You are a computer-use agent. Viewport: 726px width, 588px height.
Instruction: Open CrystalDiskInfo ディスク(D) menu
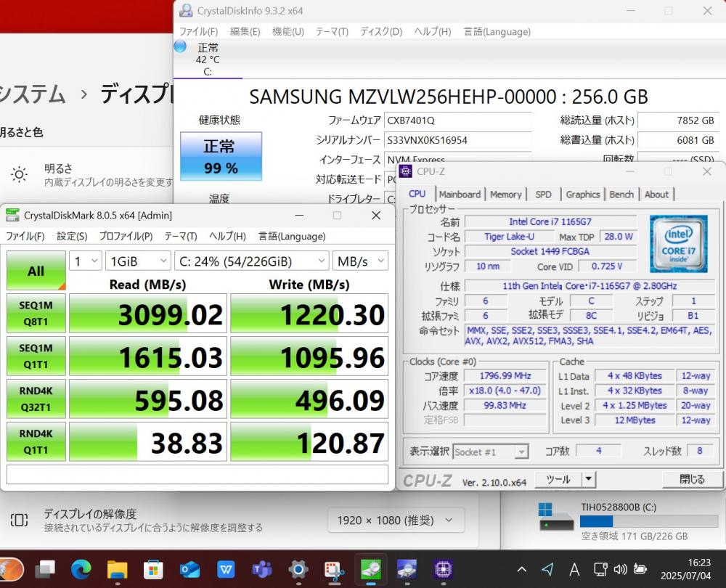tap(381, 31)
